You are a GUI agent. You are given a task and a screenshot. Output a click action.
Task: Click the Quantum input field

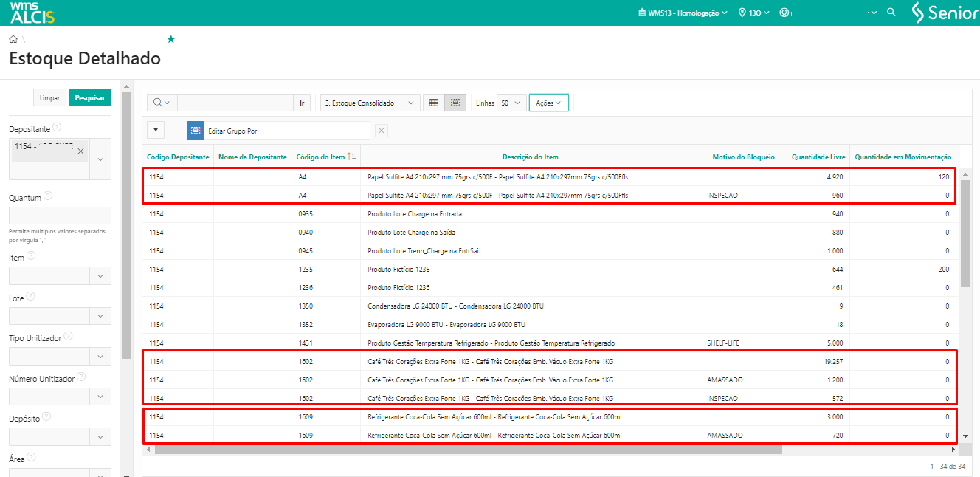(60, 216)
